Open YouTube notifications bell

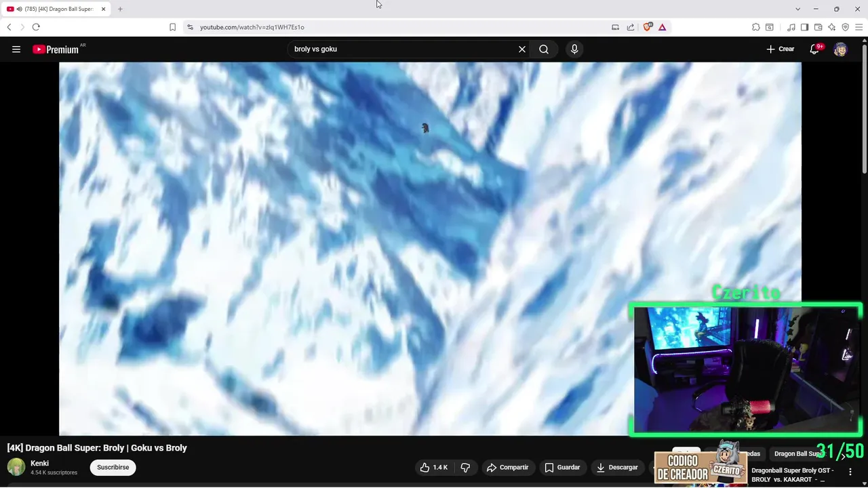coord(814,49)
